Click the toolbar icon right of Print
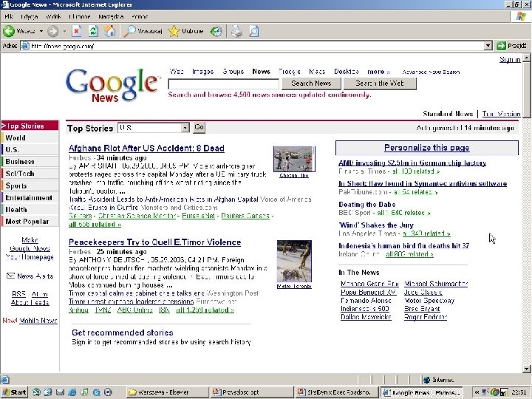532x399 pixels. click(x=253, y=31)
